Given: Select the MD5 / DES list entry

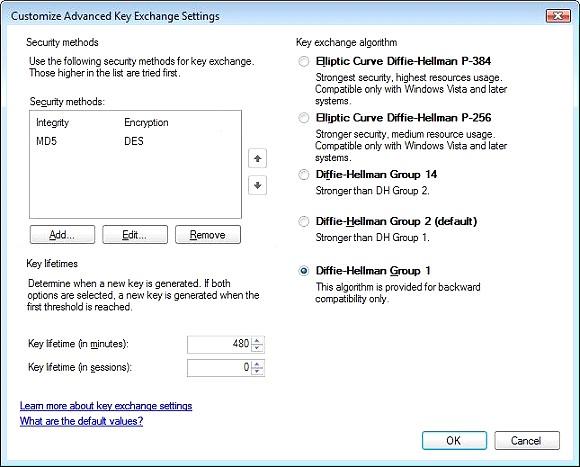Looking at the screenshot, I should coord(135,141).
